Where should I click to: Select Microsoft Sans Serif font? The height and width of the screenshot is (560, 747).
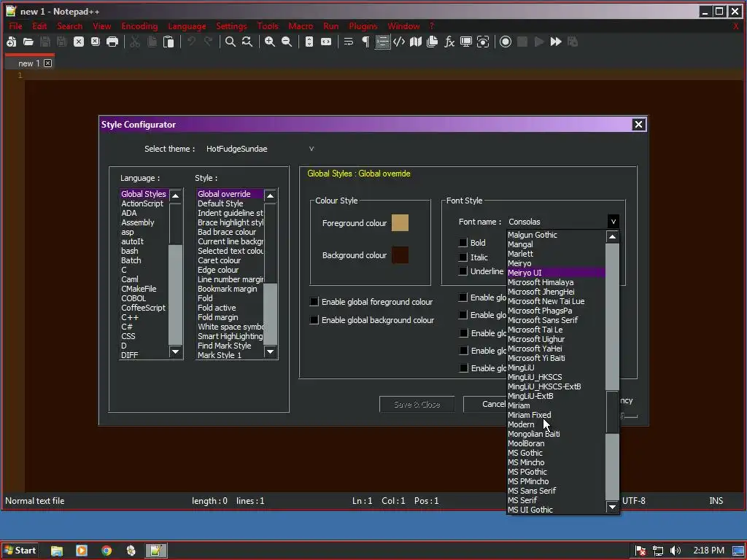click(x=556, y=320)
